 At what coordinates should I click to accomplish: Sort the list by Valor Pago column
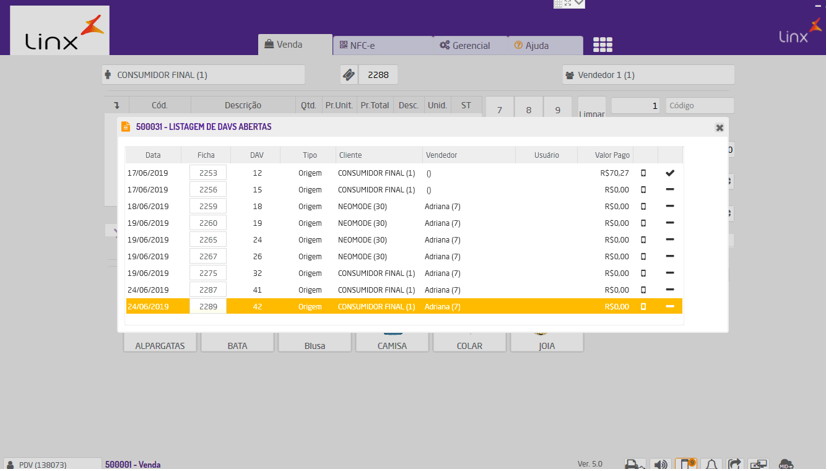[x=612, y=155]
